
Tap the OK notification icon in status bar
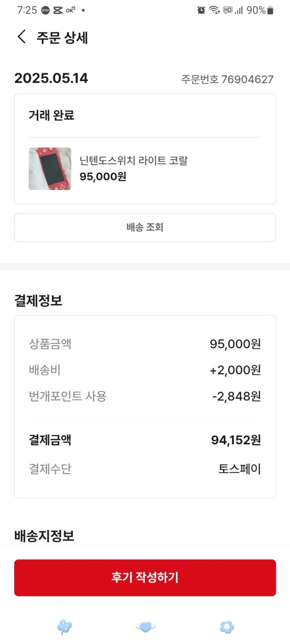pos(70,10)
